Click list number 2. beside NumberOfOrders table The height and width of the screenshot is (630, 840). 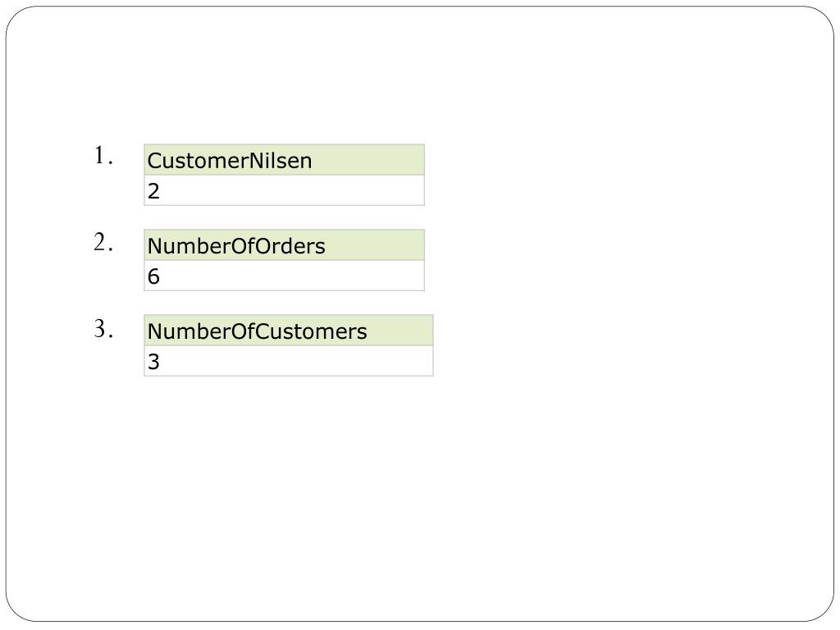[x=103, y=242]
